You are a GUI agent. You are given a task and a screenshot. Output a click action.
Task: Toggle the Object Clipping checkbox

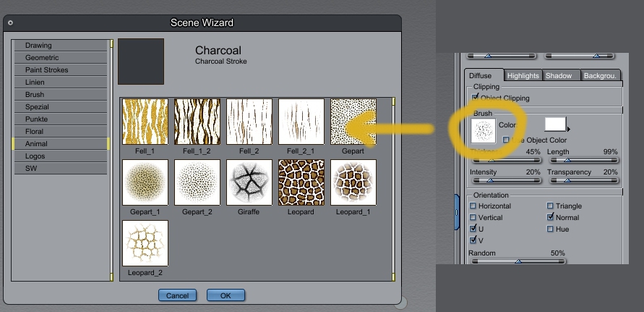pyautogui.click(x=475, y=97)
